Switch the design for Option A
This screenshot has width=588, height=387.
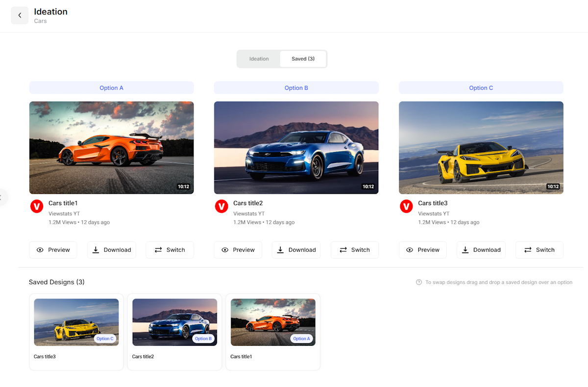pos(170,250)
